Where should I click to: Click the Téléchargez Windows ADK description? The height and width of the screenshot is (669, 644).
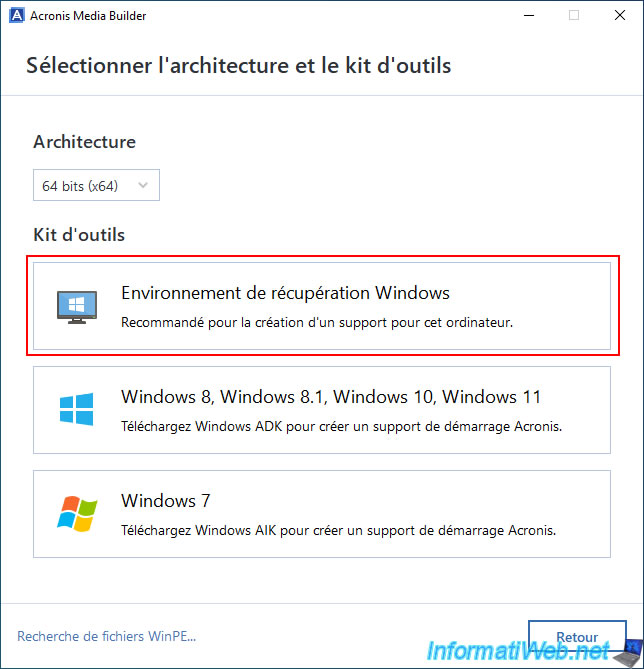click(x=341, y=426)
